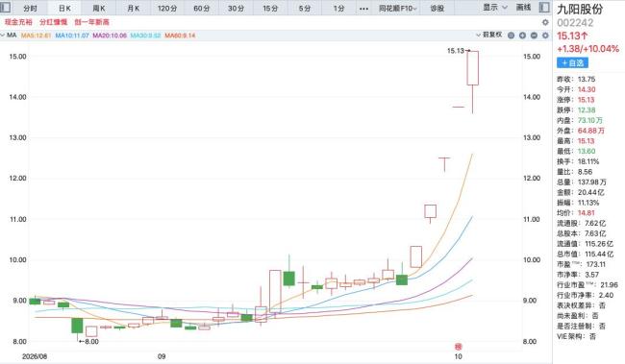The image size is (625, 364).
Task: Click the 10 month label on axis
Action: 458,356
